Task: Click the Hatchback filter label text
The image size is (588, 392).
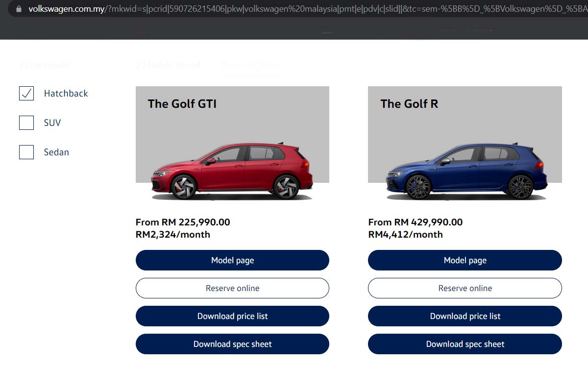Action: tap(66, 94)
